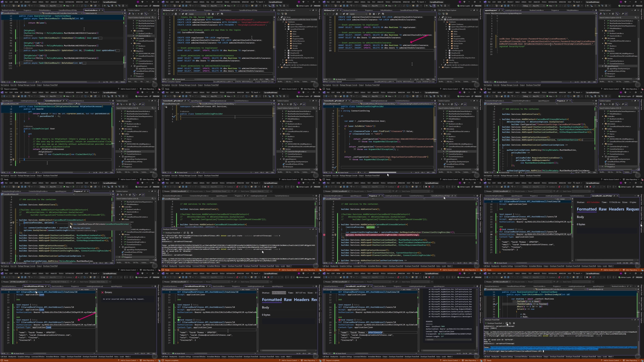Quick-actions icon at line 36 in CurrentUserService.cs* window

(x=13, y=159)
